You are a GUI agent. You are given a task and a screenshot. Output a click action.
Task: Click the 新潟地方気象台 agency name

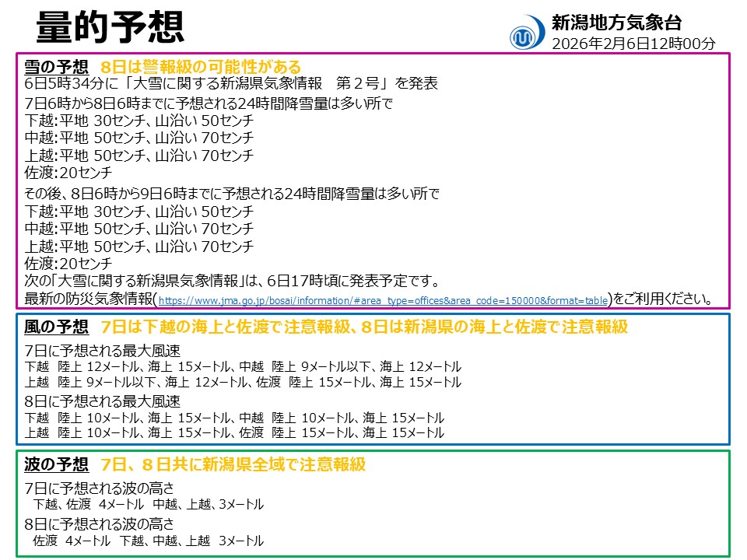(x=614, y=23)
